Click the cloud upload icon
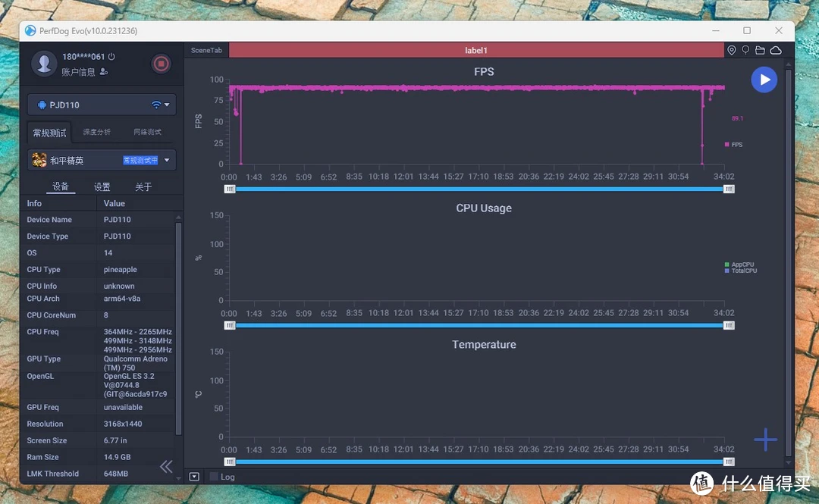Screen dimensions: 819x504 (x=776, y=50)
